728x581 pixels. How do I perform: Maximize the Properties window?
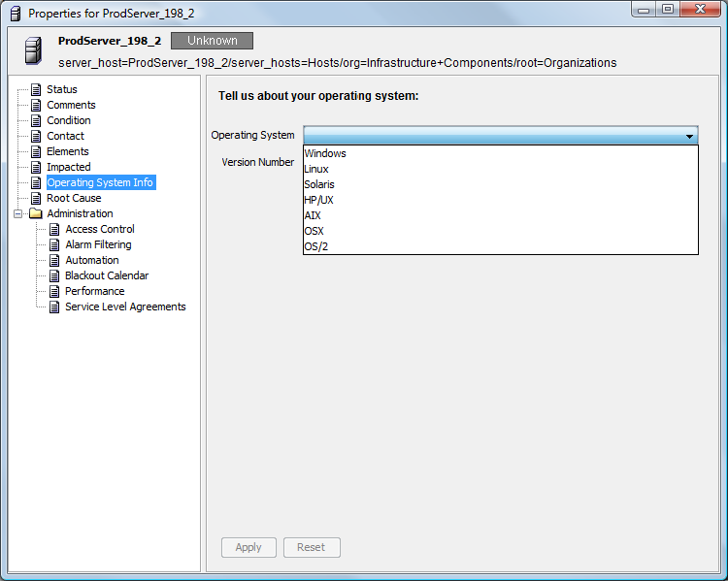coord(668,10)
